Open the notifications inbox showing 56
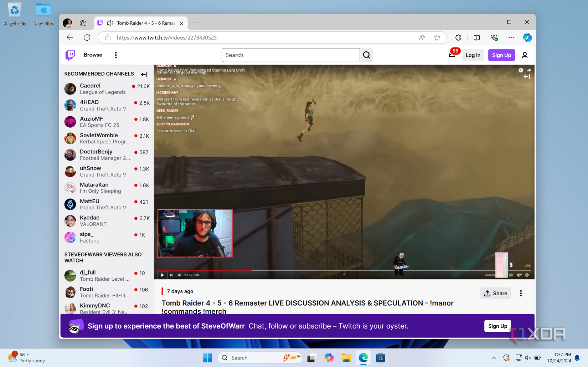The height and width of the screenshot is (367, 588). 452,55
